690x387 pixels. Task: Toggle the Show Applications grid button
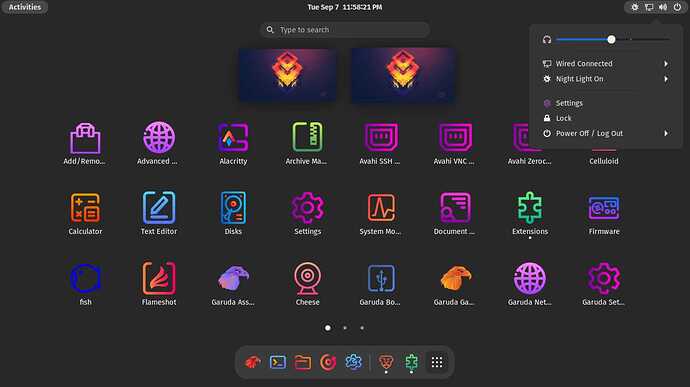(x=437, y=362)
